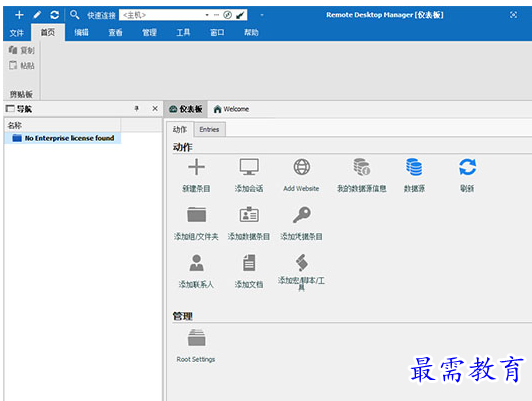
Task: Click the compass connect icon in host field
Action: pyautogui.click(x=227, y=15)
